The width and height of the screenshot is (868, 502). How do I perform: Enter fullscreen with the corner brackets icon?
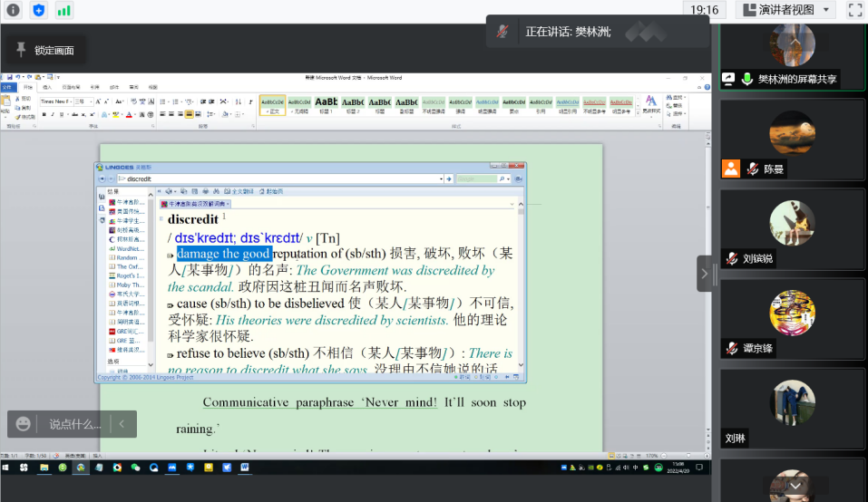tap(855, 10)
